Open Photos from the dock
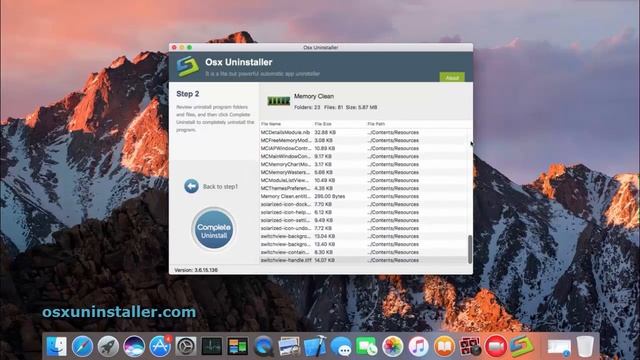This screenshot has width=640, height=360. point(392,347)
